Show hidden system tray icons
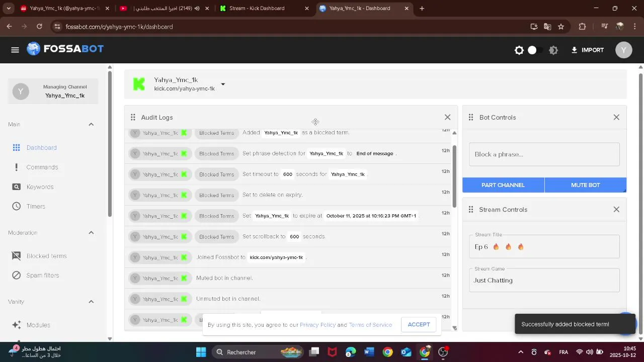 click(x=521, y=352)
